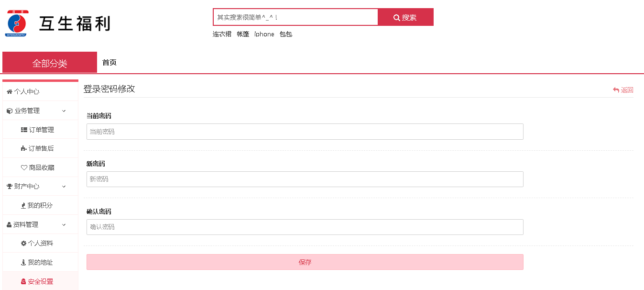
Task: Focus the 确认密码 input field
Action: 305,227
